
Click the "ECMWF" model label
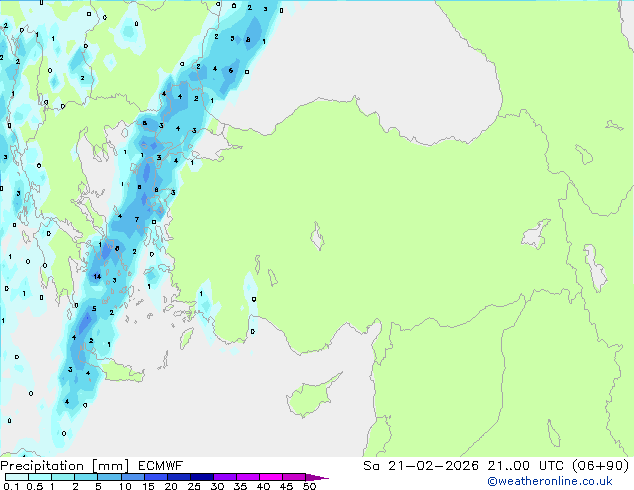click(x=161, y=466)
